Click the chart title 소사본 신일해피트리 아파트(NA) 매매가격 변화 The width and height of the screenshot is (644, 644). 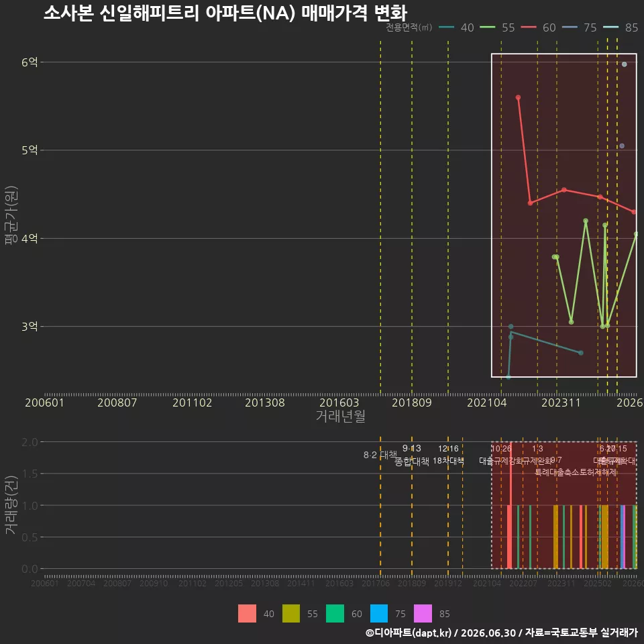point(225,13)
